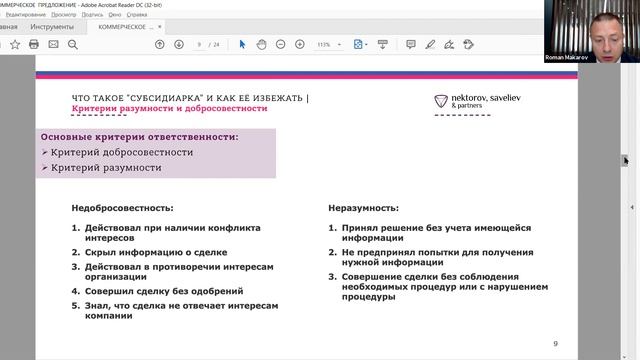Open the Справка menu
The height and width of the screenshot is (360, 640).
pyautogui.click(x=137, y=15)
